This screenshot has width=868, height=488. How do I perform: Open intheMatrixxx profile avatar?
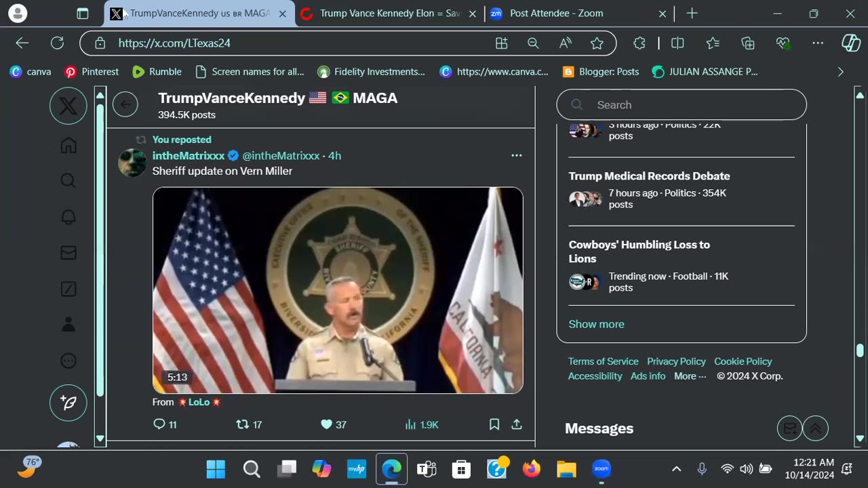click(x=132, y=163)
